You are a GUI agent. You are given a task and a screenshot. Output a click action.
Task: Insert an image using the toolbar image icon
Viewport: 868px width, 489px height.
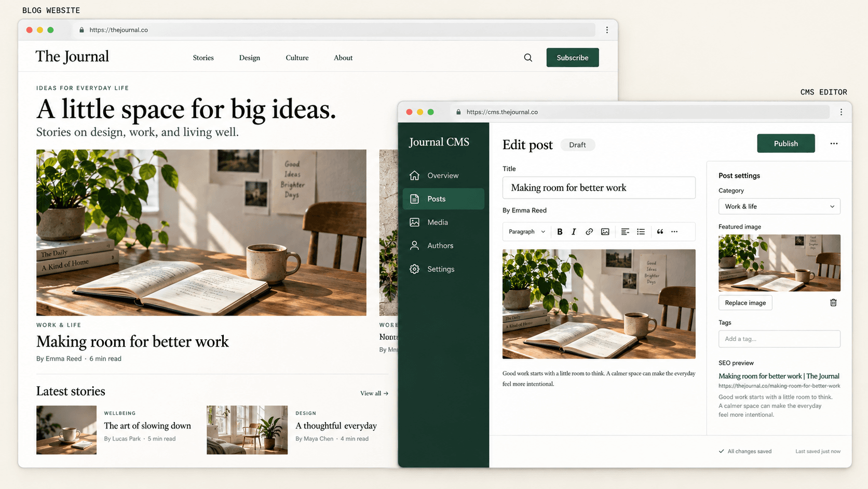[605, 232]
